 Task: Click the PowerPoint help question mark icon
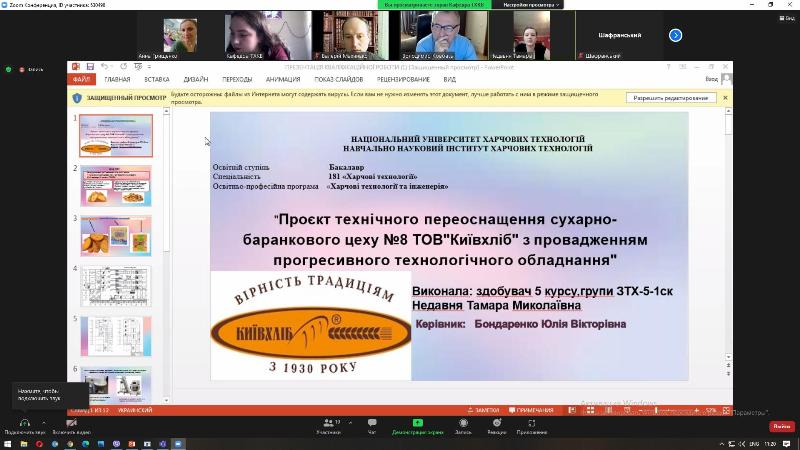(x=668, y=67)
